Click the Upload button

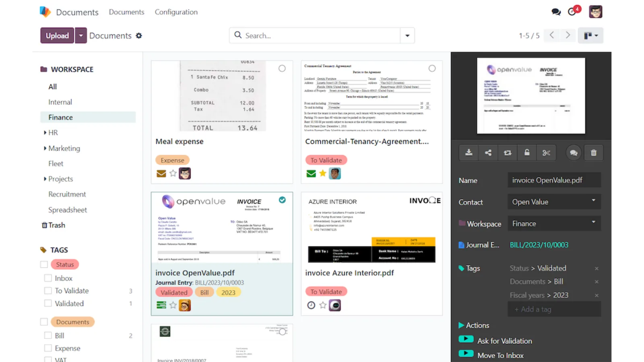point(57,35)
